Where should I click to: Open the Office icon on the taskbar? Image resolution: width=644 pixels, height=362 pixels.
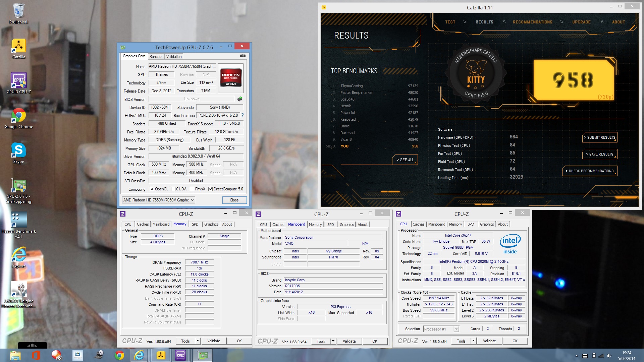[36, 355]
